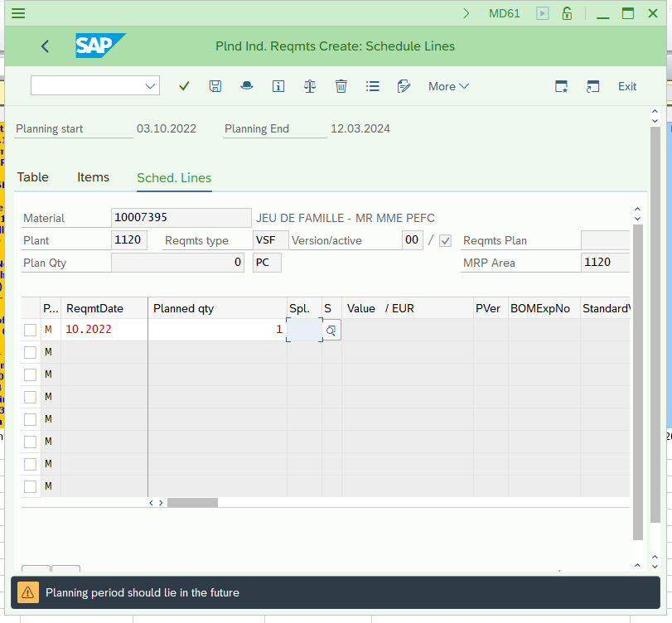Open the Items tab

tap(93, 177)
